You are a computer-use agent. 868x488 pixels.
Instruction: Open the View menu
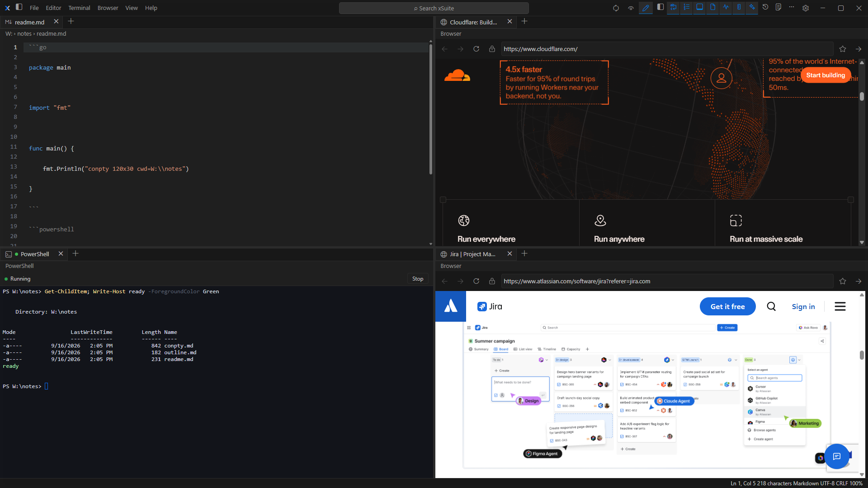[132, 8]
